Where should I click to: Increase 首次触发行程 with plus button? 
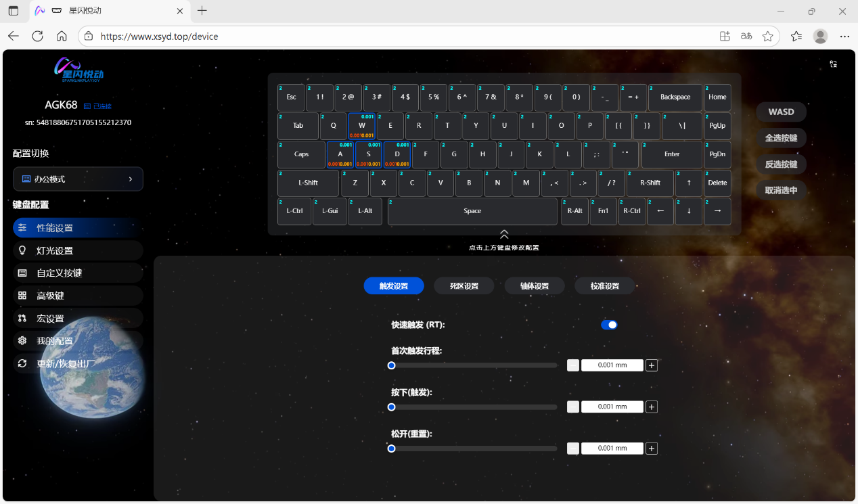click(x=652, y=365)
